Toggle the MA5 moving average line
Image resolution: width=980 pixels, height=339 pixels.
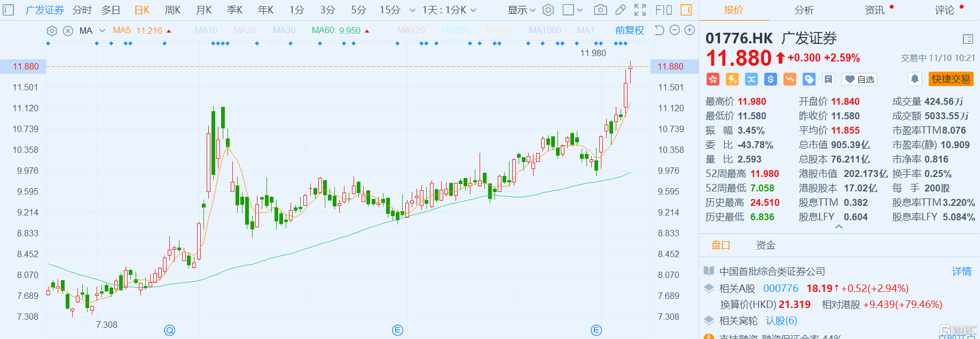[x=142, y=30]
